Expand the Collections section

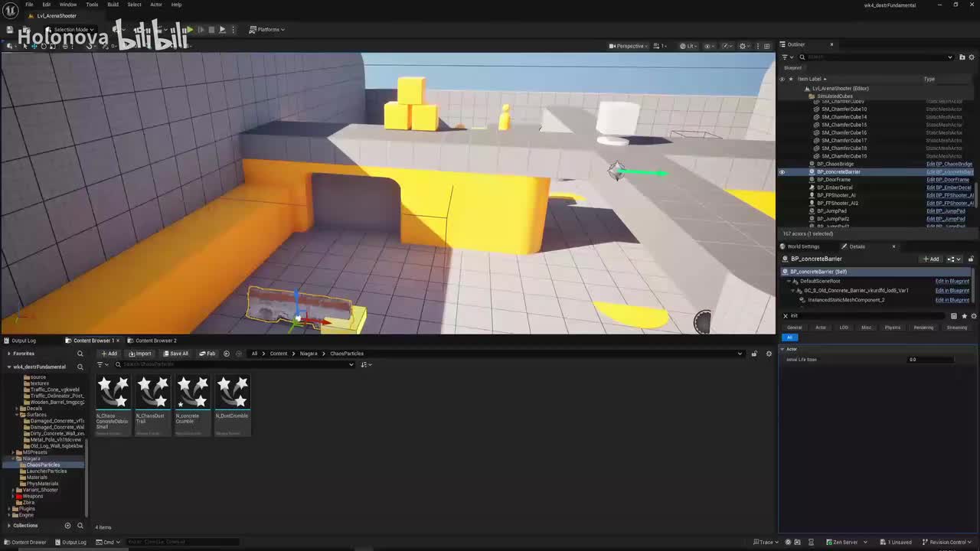point(8,526)
